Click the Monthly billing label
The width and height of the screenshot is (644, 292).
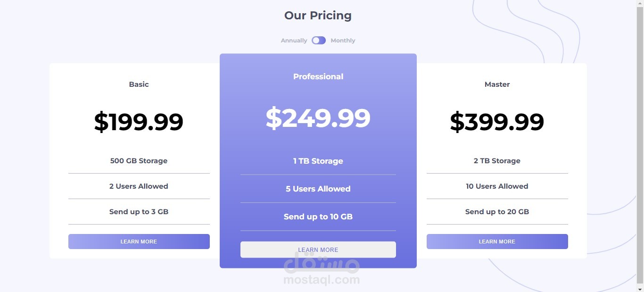[343, 41]
